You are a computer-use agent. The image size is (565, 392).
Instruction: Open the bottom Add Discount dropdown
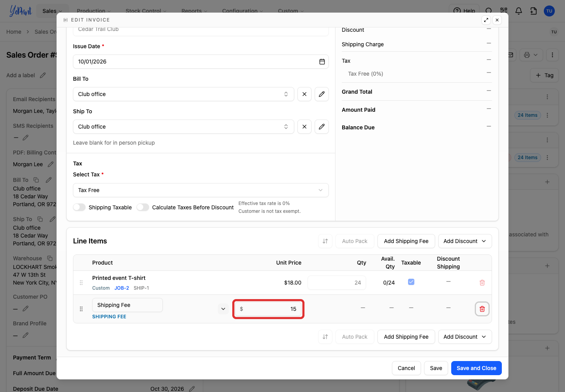pyautogui.click(x=465, y=337)
